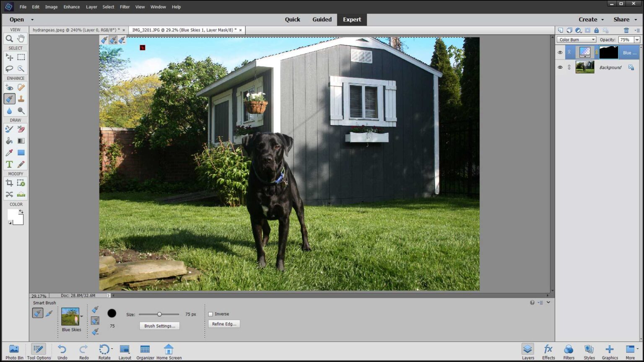Click the Undo arrow button

click(62, 352)
